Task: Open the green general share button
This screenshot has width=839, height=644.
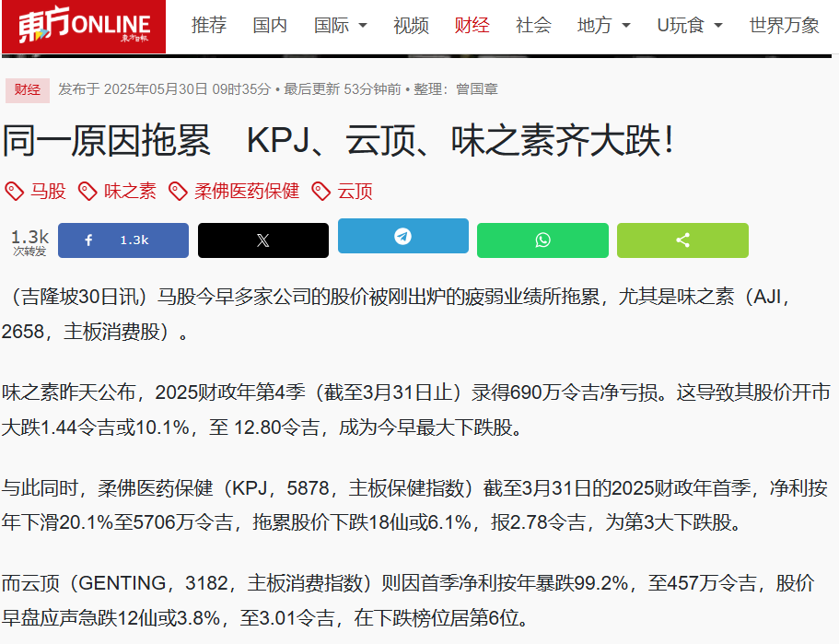Action: [x=682, y=240]
